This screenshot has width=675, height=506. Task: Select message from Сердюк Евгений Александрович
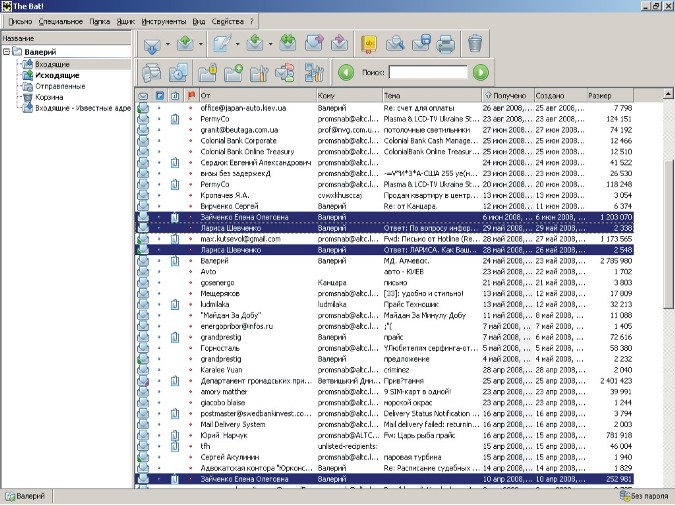(x=384, y=163)
